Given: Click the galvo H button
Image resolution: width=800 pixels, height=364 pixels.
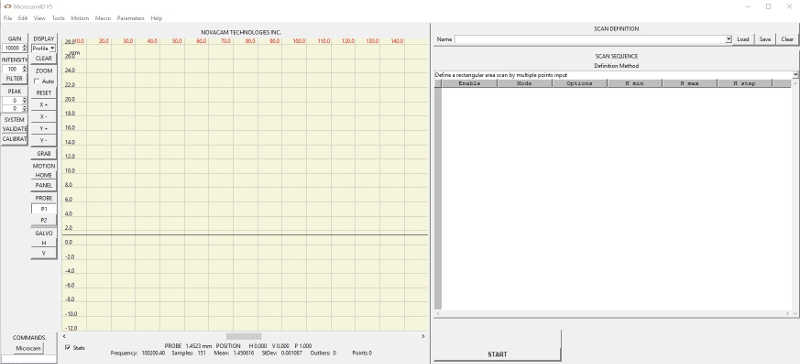Looking at the screenshot, I should click(x=44, y=242).
